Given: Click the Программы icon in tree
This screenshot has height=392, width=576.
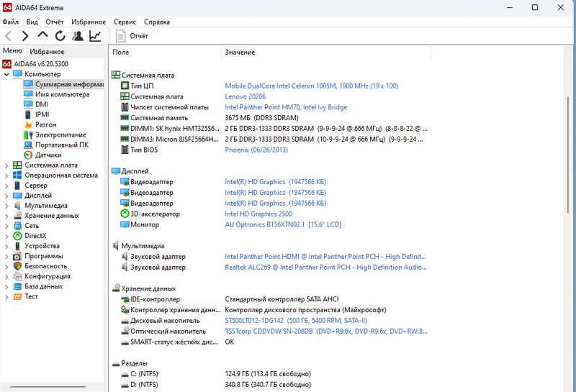Looking at the screenshot, I should [x=17, y=256].
